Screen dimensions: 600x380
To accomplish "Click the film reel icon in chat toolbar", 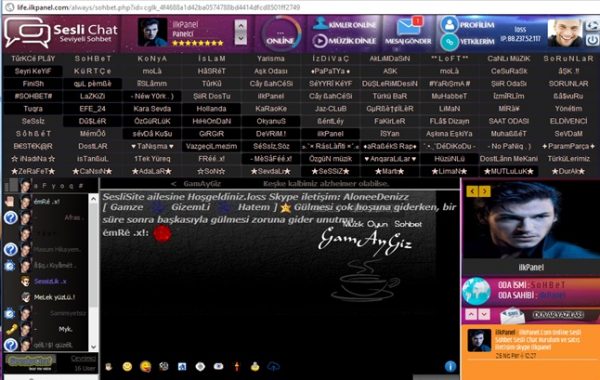I will 164,367.
